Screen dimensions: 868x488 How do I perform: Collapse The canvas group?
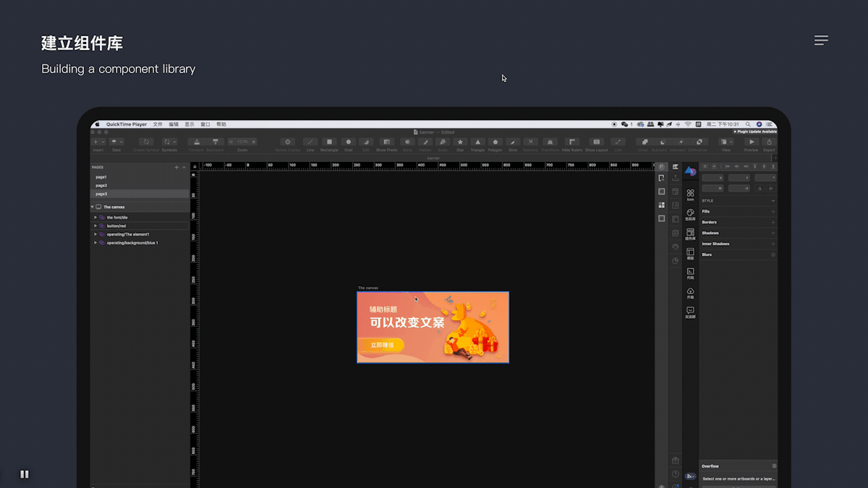coord(92,207)
